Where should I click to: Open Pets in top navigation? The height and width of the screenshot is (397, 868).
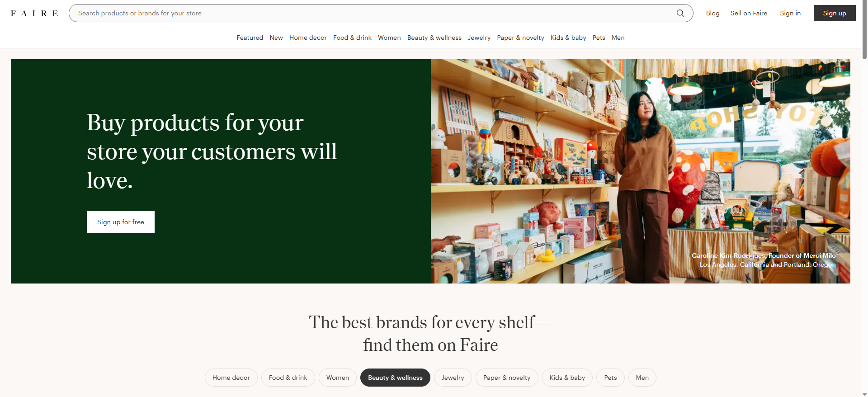click(x=599, y=38)
